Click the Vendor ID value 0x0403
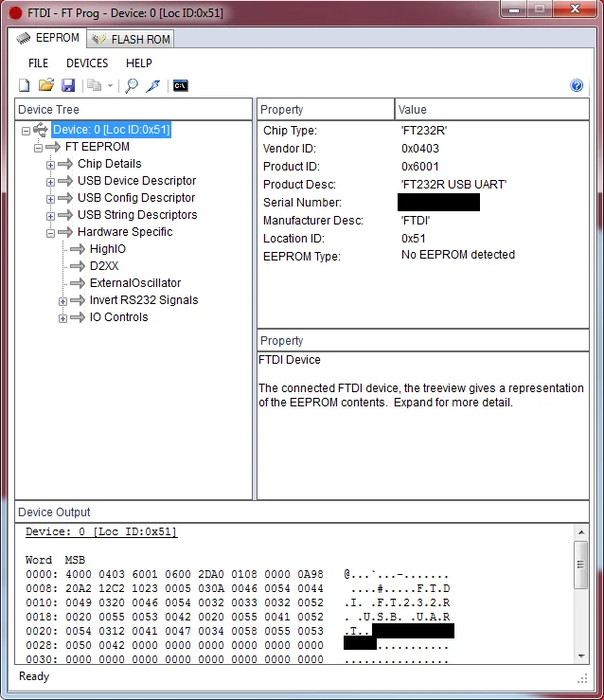 pyautogui.click(x=420, y=148)
